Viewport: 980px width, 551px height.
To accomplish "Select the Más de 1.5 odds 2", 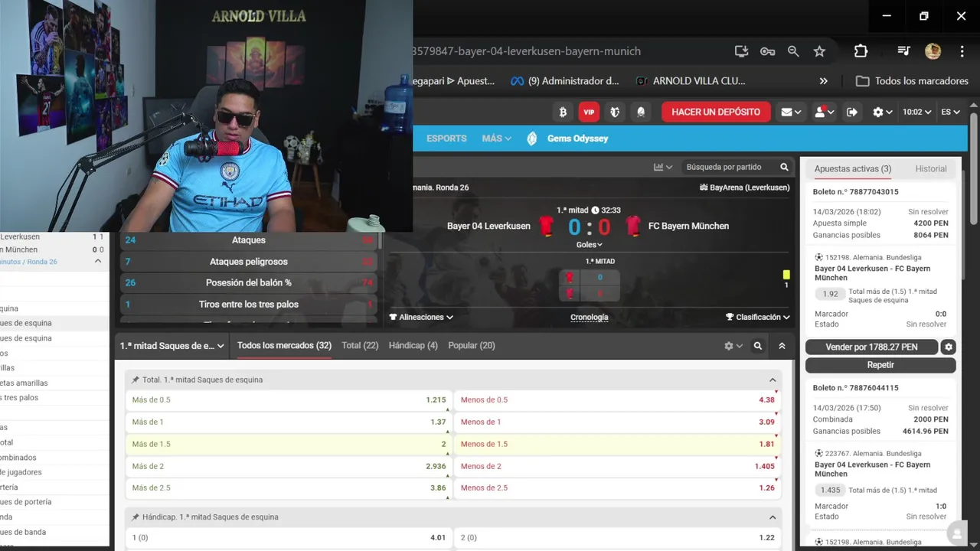I will 289,444.
